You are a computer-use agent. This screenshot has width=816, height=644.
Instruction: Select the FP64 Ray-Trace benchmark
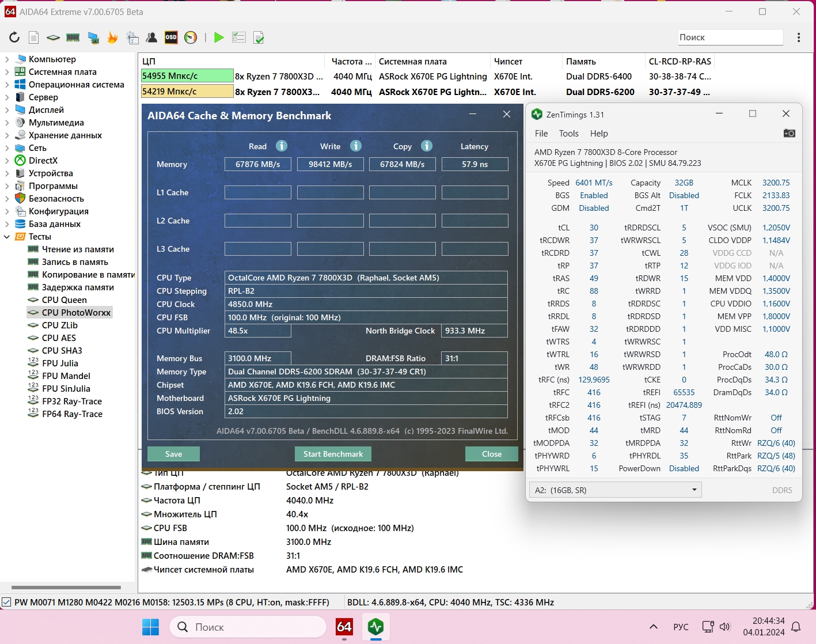tap(72, 414)
